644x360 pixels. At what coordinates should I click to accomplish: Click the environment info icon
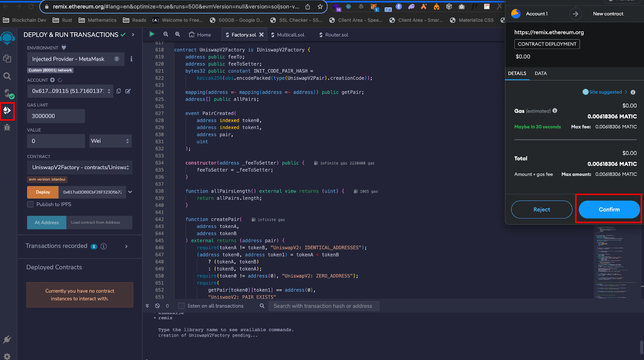(131, 59)
